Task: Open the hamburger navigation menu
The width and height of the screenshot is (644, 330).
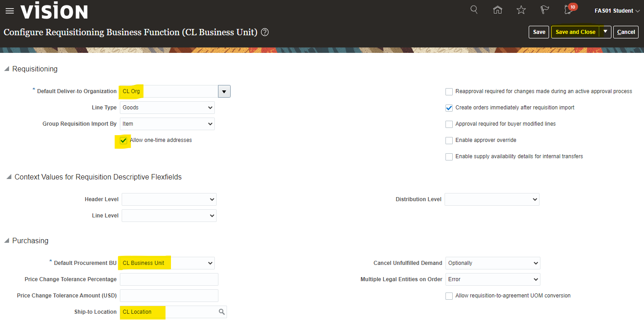Action: point(9,11)
